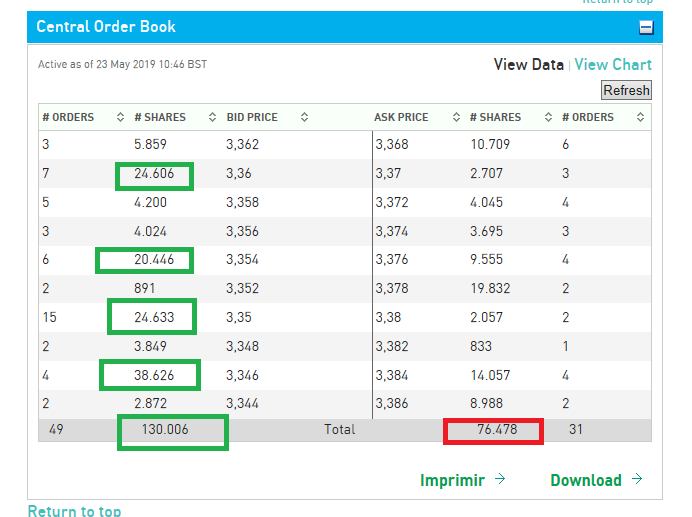Select bid shares value 2.872
The width and height of the screenshot is (692, 517).
click(x=150, y=403)
